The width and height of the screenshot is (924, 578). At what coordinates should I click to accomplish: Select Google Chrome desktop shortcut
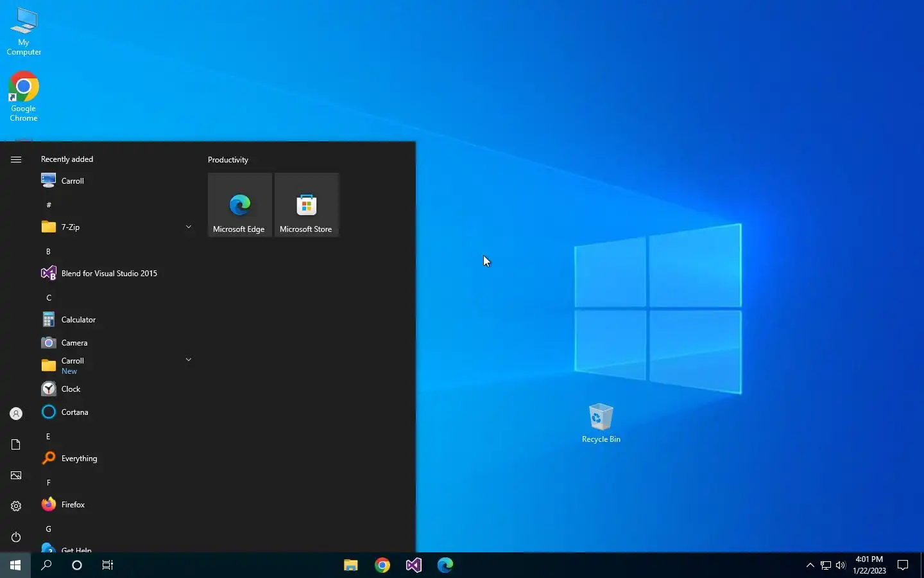(24, 96)
